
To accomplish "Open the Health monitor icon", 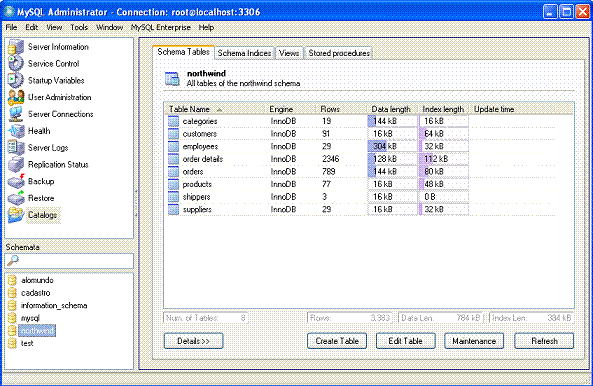I will click(x=16, y=131).
